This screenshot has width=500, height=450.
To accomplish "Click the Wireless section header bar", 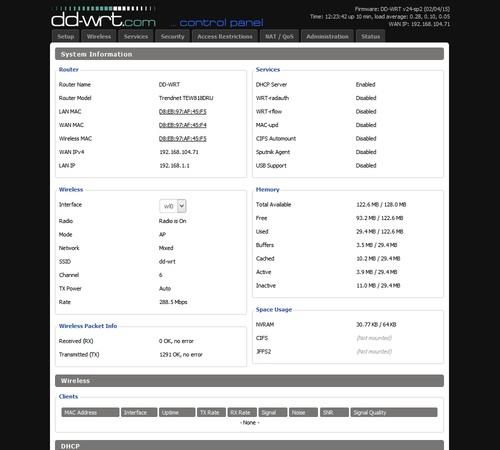I will (x=249, y=381).
